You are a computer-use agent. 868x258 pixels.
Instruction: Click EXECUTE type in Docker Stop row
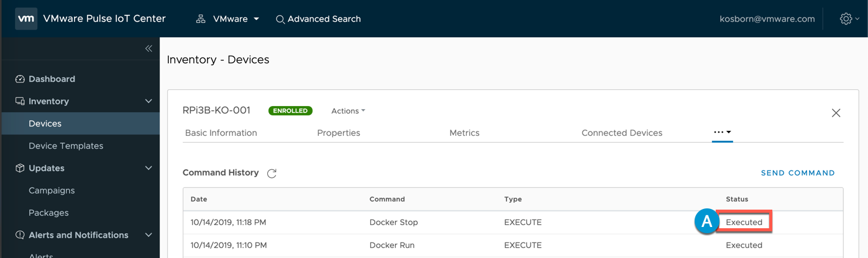[523, 222]
